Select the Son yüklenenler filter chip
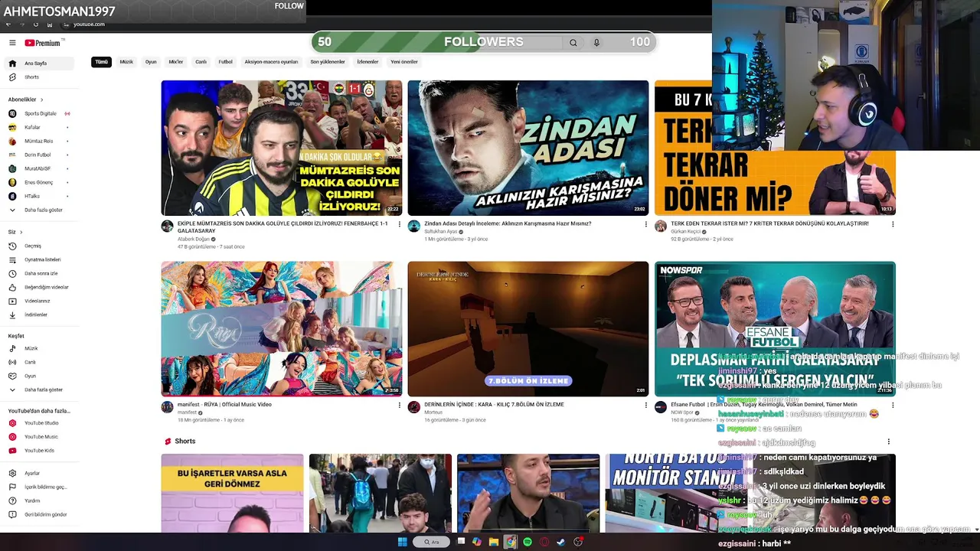The height and width of the screenshot is (551, 980). click(x=328, y=62)
